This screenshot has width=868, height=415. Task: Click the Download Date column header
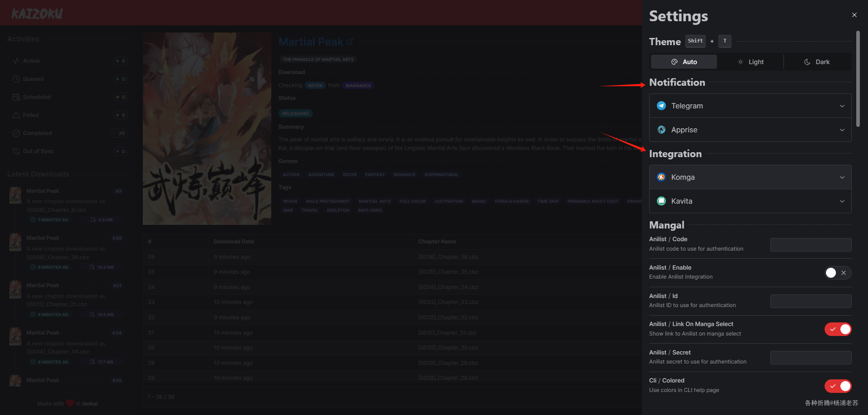point(234,242)
